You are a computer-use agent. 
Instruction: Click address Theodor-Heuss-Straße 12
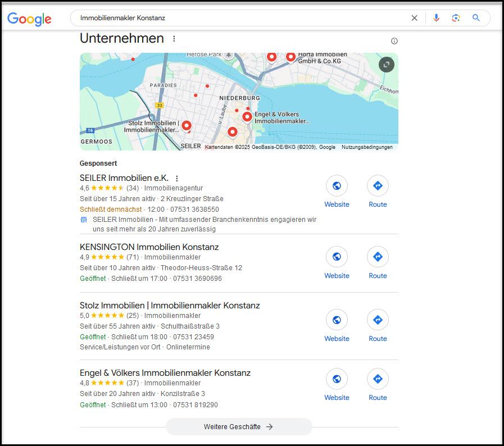[201, 268]
